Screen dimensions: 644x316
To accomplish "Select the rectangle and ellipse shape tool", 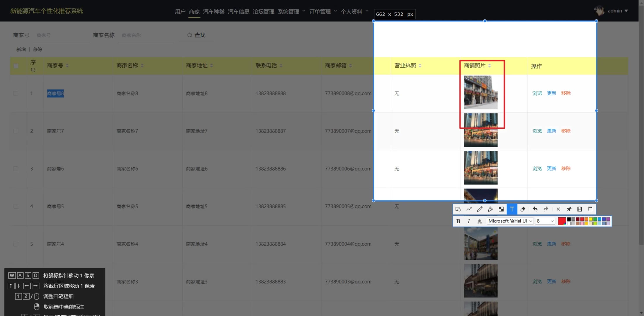I will pos(458,209).
